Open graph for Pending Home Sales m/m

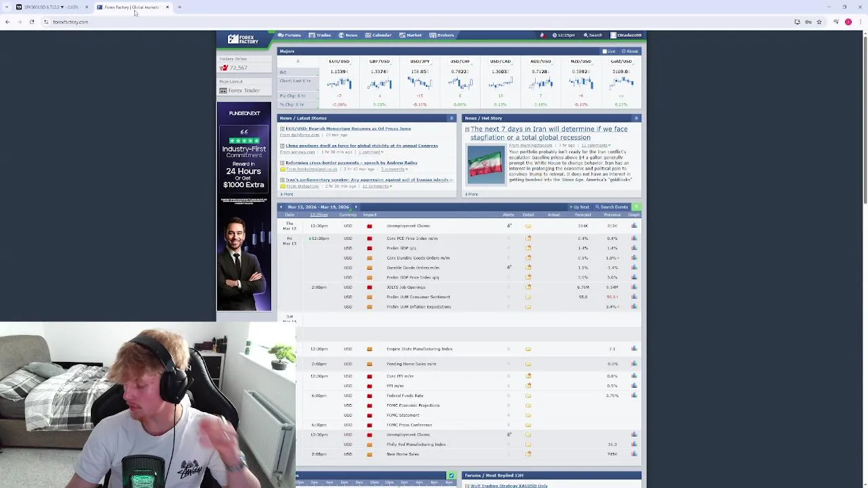(634, 364)
